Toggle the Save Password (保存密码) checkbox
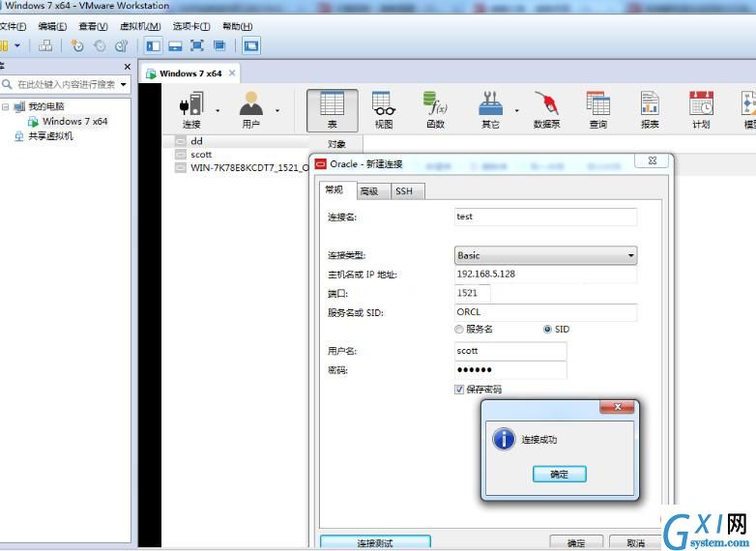Image resolution: width=756 pixels, height=551 pixels. [x=459, y=389]
